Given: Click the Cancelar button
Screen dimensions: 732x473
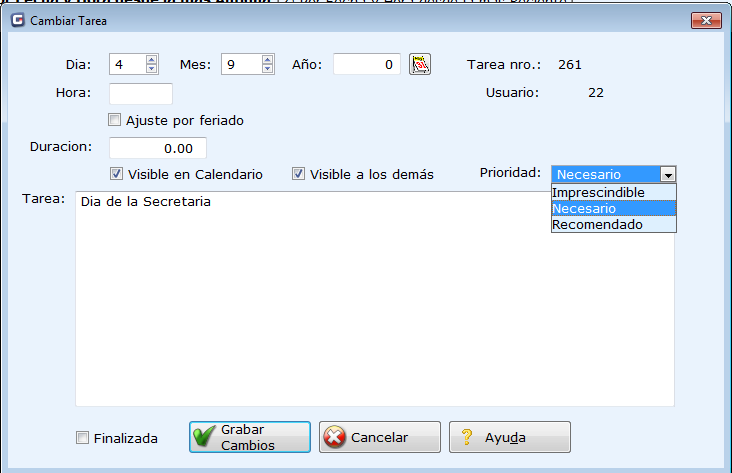Looking at the screenshot, I should [x=379, y=437].
